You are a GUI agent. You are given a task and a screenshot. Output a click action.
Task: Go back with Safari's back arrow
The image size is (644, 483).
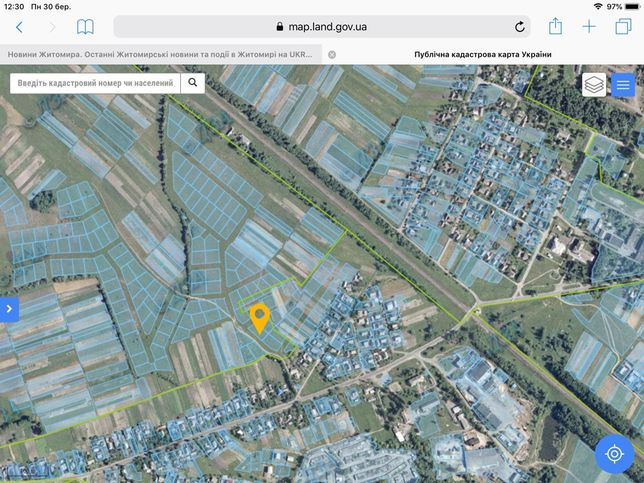[x=19, y=27]
